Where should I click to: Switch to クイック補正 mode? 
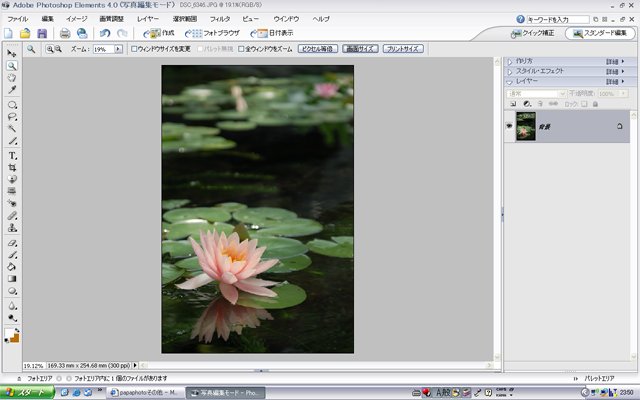pos(533,33)
